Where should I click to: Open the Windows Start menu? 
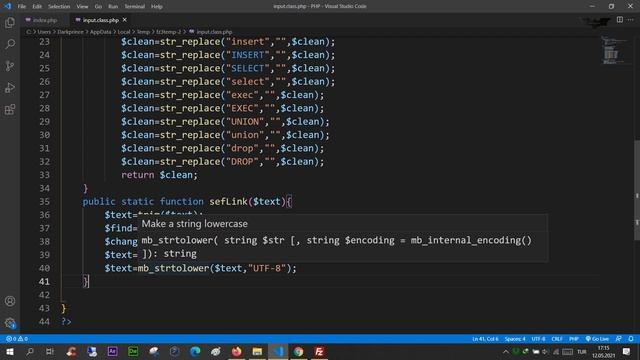(x=10, y=351)
